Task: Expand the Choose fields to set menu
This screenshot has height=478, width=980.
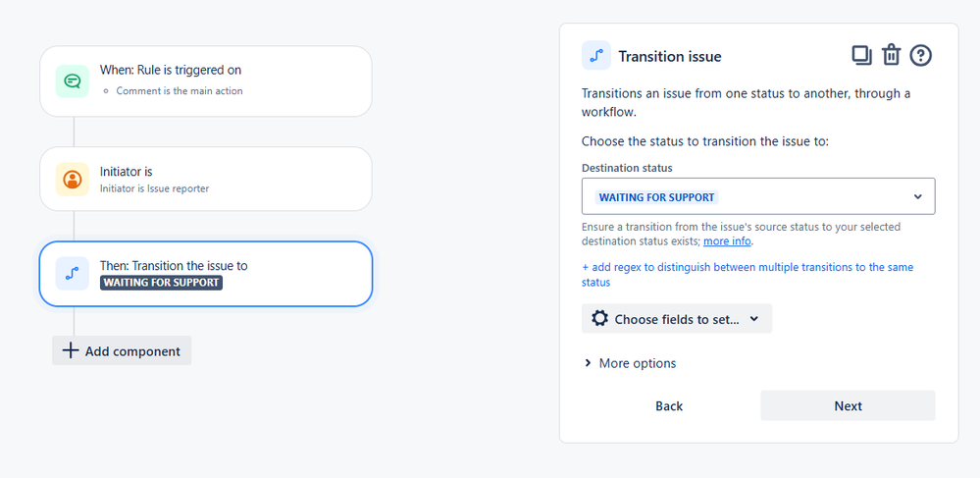Action: click(677, 318)
